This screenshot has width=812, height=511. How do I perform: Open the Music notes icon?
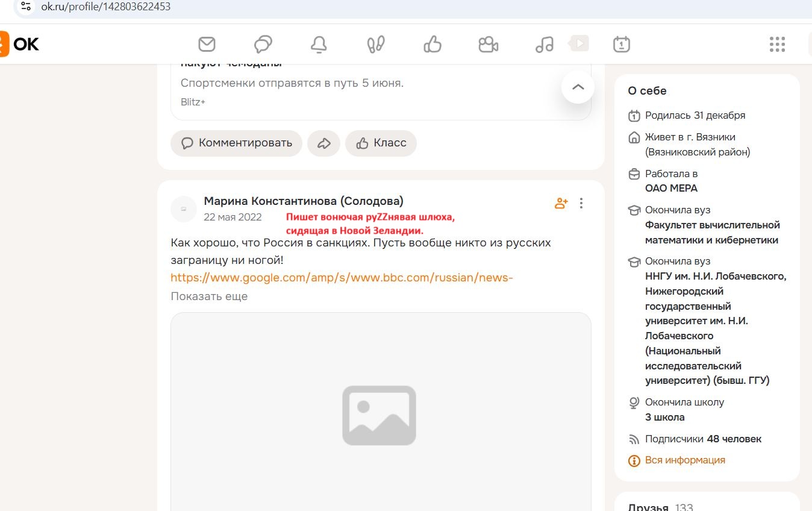[545, 44]
